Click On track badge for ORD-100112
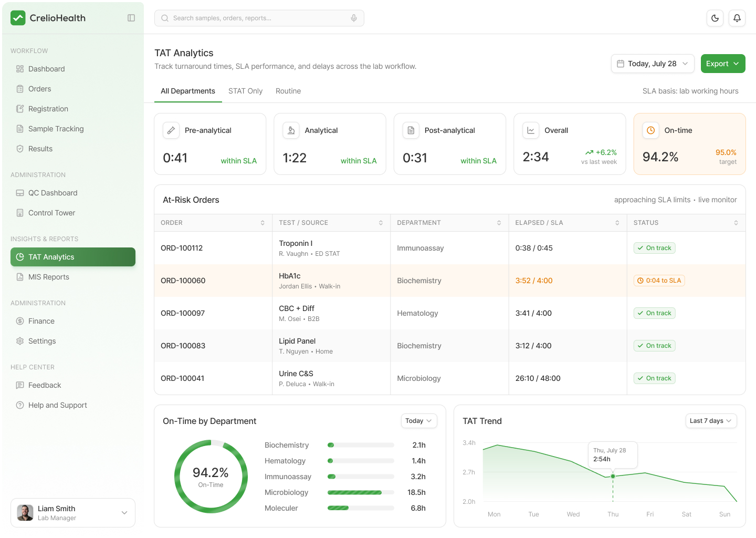 click(654, 248)
